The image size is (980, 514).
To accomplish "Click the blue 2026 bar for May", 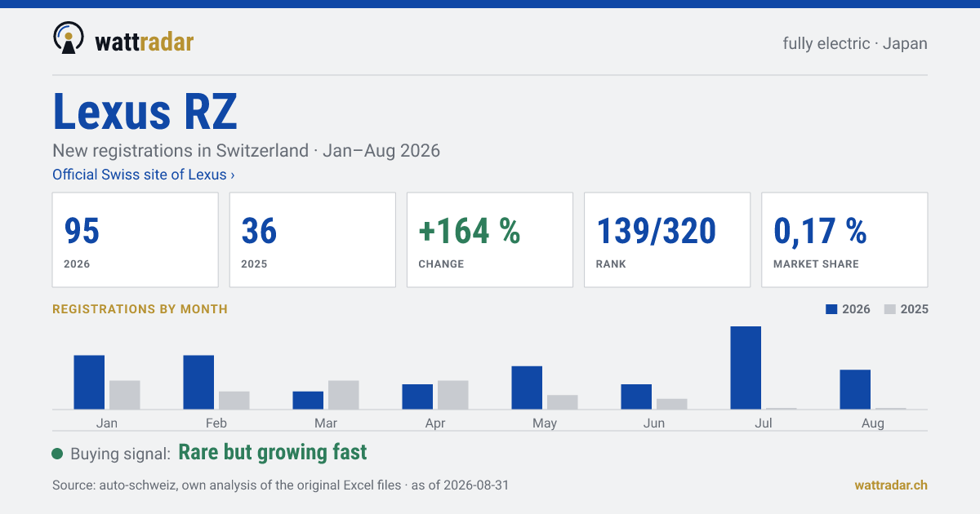I will point(527,388).
